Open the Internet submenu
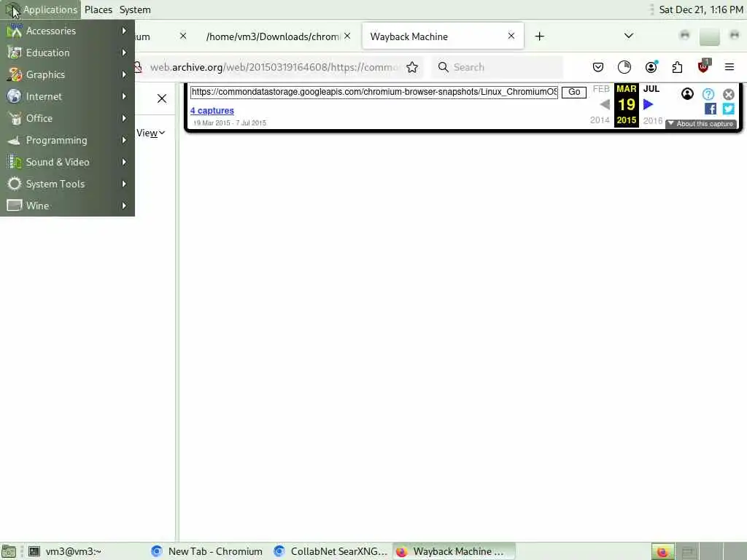The height and width of the screenshot is (560, 747). pyautogui.click(x=67, y=97)
